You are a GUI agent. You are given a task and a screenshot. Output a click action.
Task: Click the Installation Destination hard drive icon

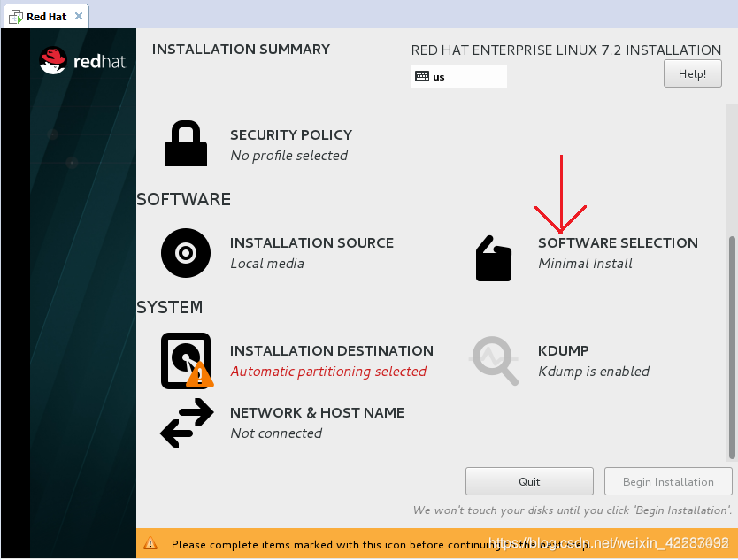coord(187,361)
